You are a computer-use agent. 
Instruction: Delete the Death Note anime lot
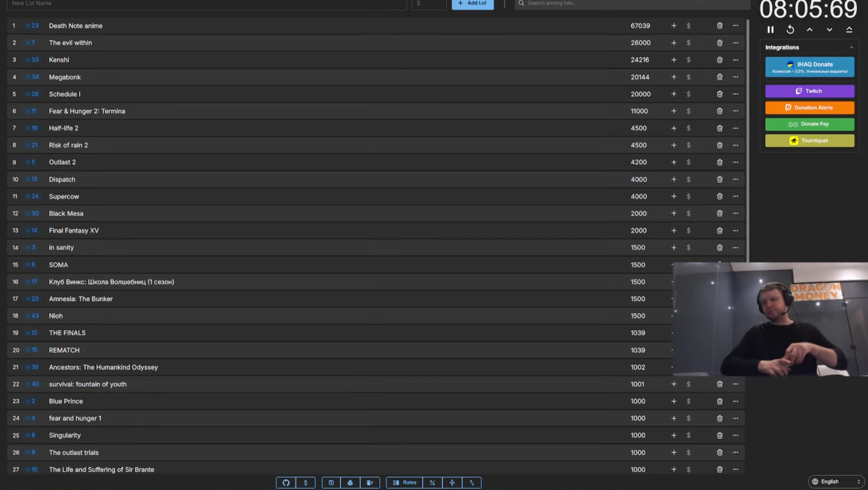720,26
